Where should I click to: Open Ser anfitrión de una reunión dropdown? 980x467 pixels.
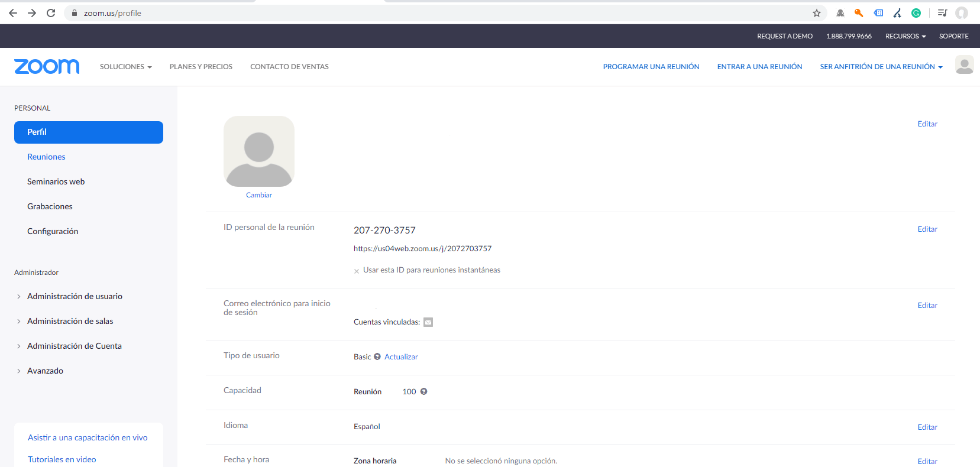881,67
